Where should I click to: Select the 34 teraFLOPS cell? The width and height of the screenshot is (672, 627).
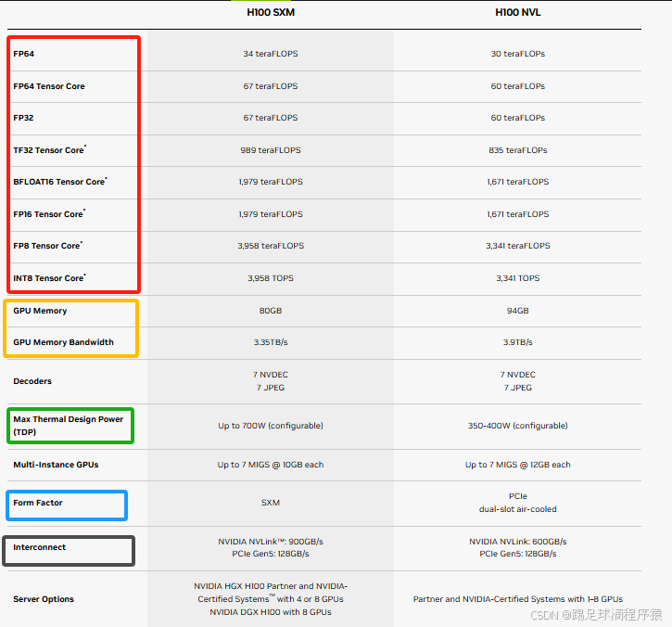click(271, 54)
